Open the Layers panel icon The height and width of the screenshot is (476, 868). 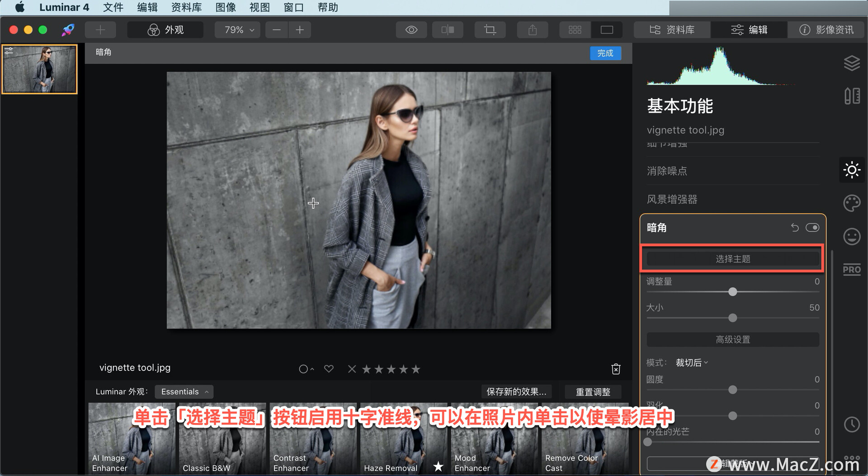point(852,63)
